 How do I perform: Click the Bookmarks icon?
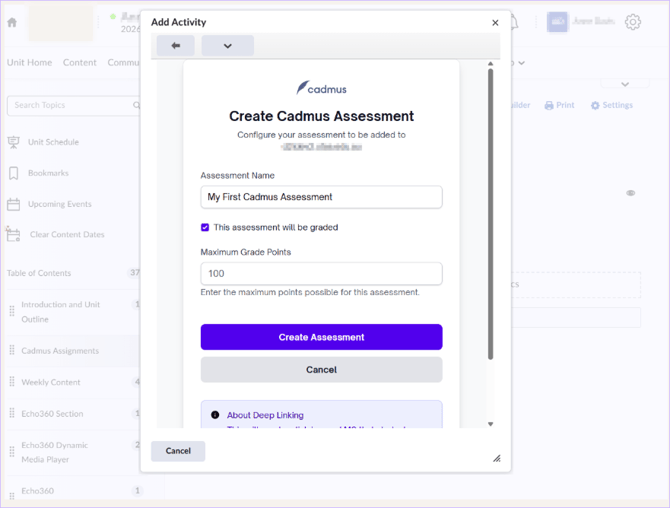(14, 173)
